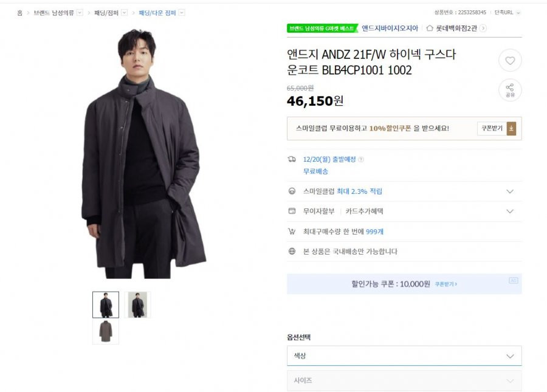Click the store house icon by 롯데백화점2관

[430, 28]
